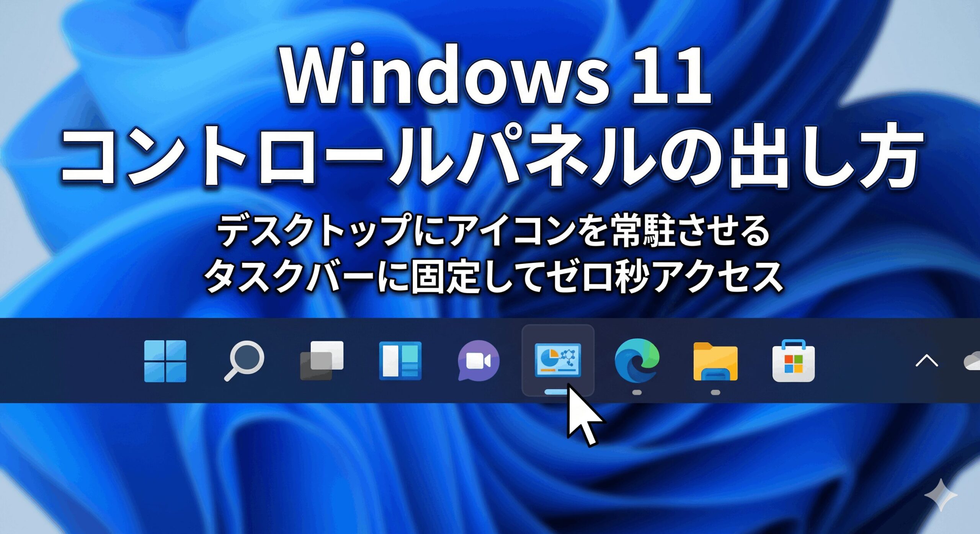Click the running indicator under Edge
The image size is (980, 534).
tap(637, 392)
